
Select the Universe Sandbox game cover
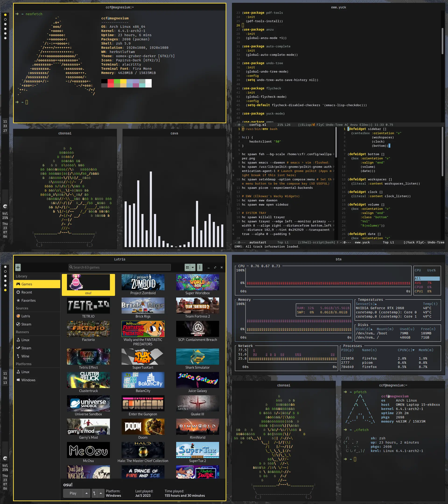click(x=88, y=403)
